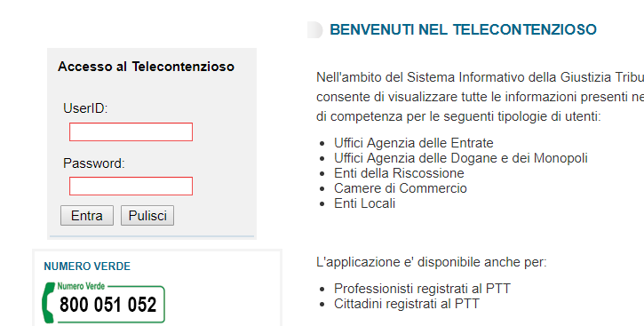Focus the Password input field
This screenshot has height=326, width=644.
coord(131,186)
